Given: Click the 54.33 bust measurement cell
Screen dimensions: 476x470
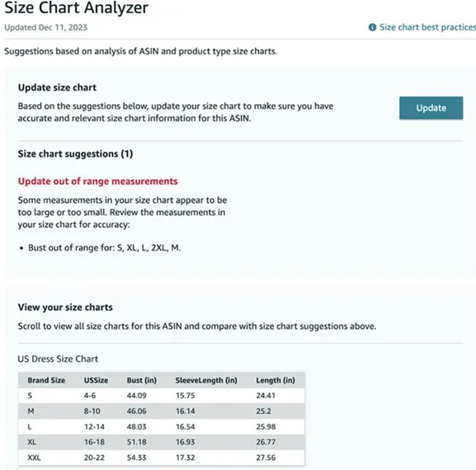Looking at the screenshot, I should (137, 458).
